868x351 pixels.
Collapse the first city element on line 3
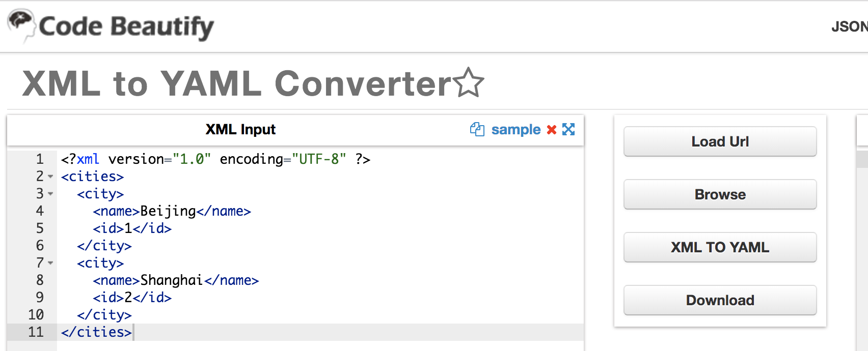click(50, 194)
